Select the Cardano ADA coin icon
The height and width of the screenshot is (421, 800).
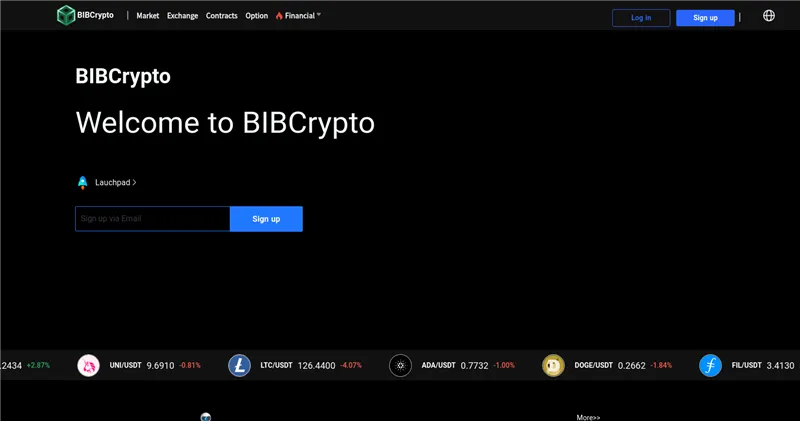pos(401,365)
